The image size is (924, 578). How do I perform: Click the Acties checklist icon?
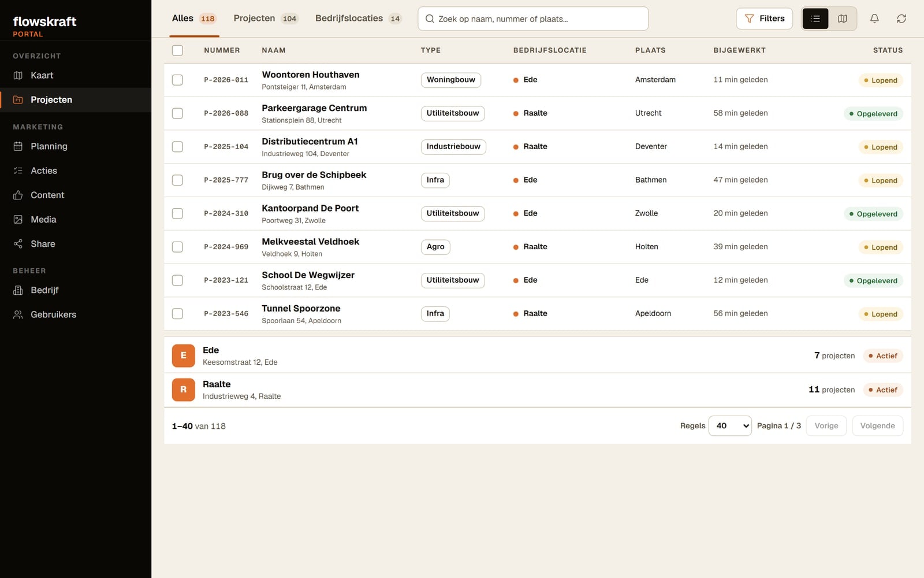(x=18, y=171)
